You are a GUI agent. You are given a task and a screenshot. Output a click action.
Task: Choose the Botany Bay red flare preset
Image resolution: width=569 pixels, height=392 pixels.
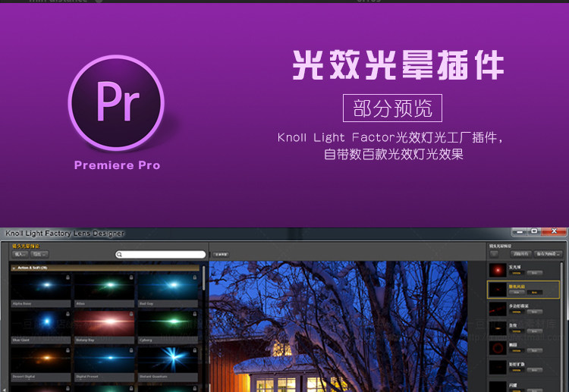[105, 323]
